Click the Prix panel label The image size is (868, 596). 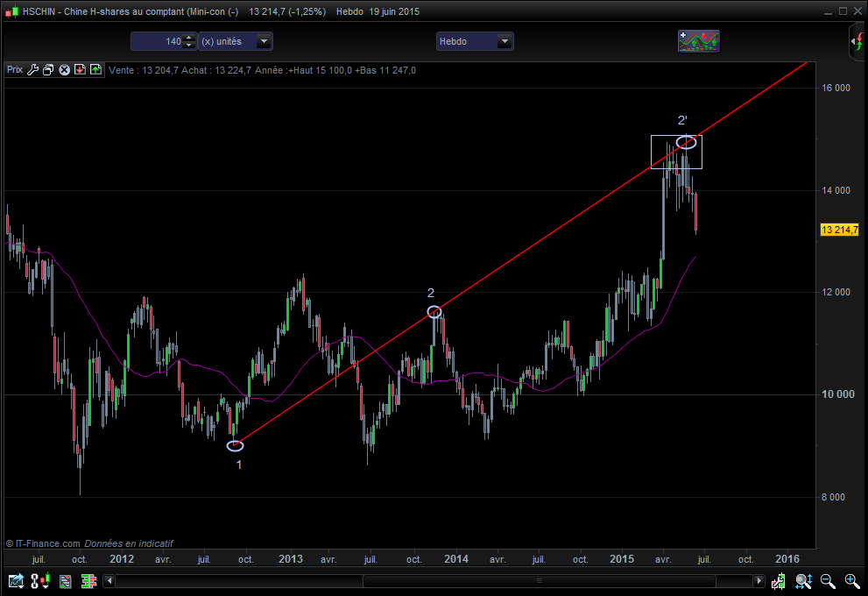click(x=15, y=70)
